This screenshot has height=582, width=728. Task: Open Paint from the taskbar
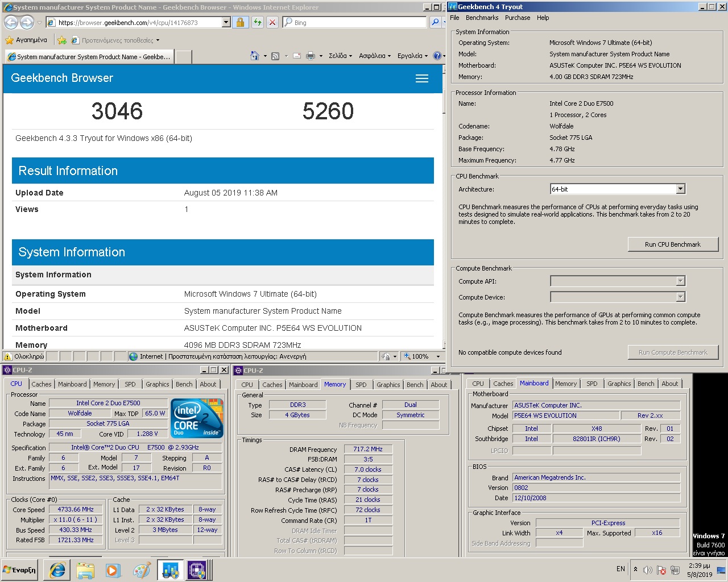coord(141,570)
